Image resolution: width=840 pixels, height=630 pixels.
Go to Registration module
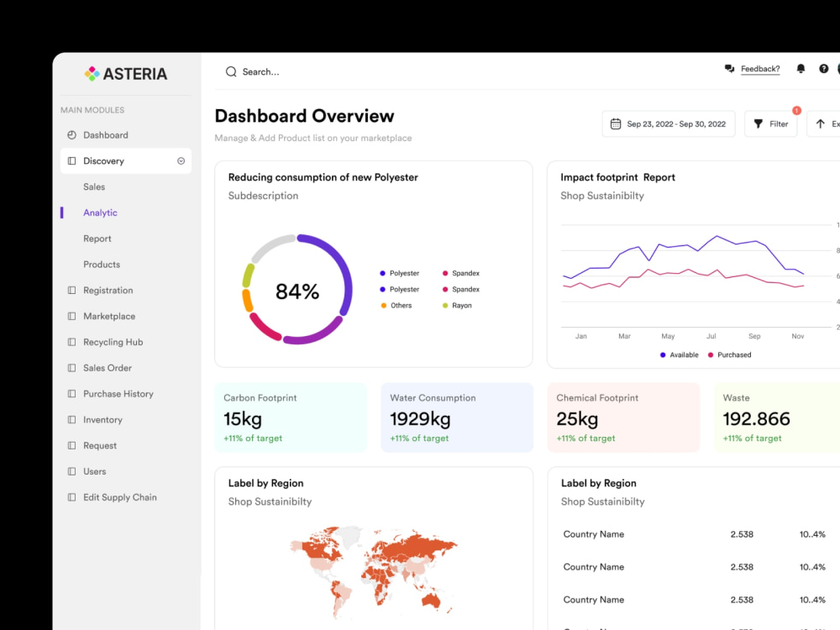point(108,291)
